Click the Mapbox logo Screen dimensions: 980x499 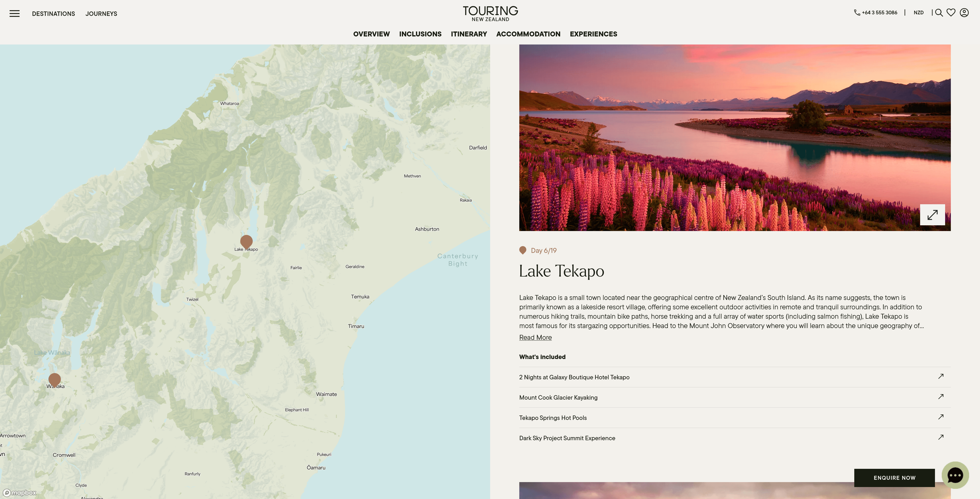click(x=20, y=492)
